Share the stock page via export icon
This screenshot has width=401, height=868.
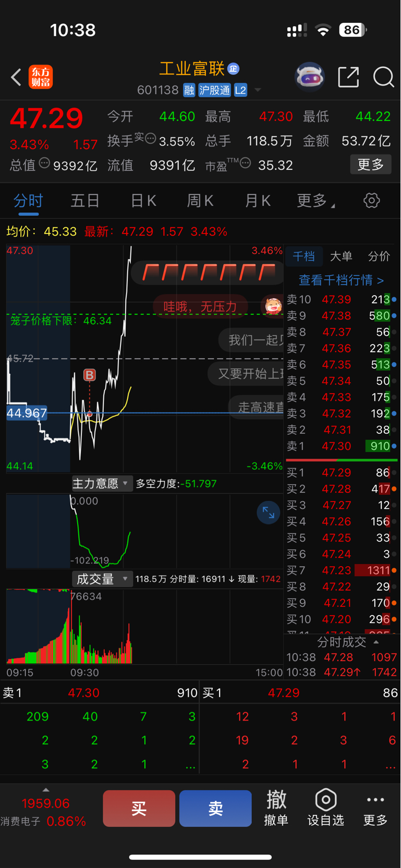(348, 77)
